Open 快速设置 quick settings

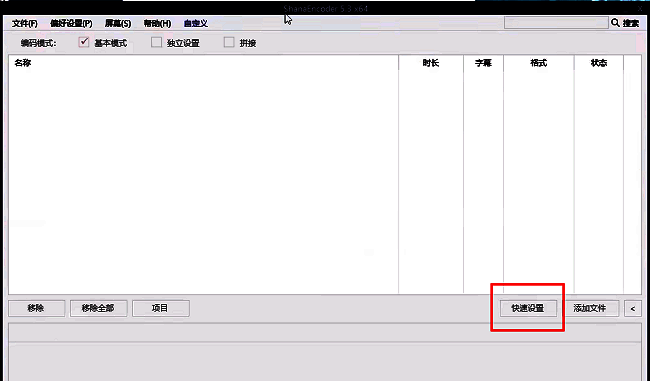click(x=528, y=308)
